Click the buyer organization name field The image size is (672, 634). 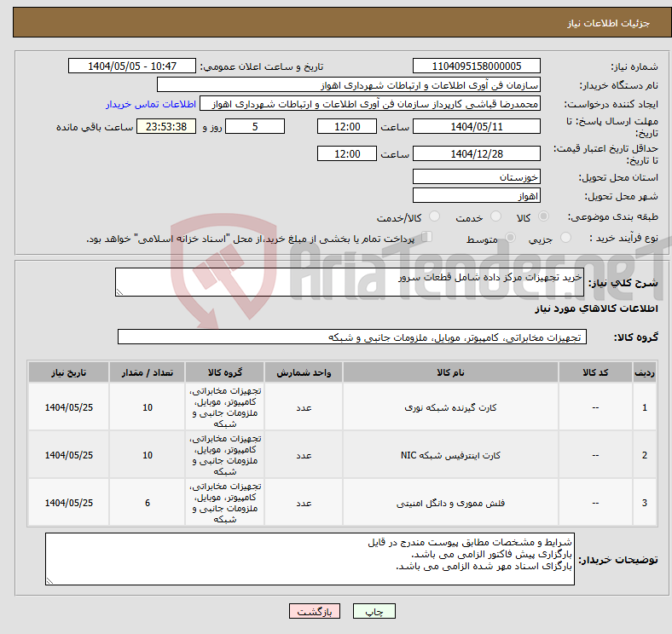[x=349, y=85]
